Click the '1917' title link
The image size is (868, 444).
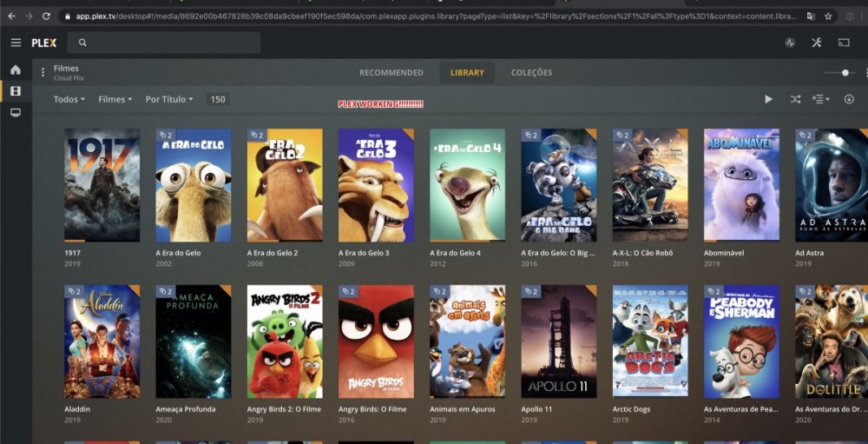(72, 253)
